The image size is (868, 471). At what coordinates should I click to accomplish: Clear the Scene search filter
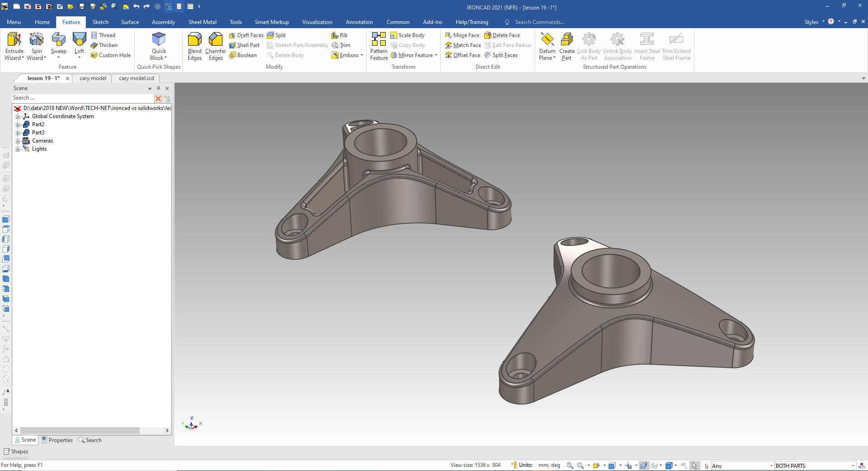158,98
